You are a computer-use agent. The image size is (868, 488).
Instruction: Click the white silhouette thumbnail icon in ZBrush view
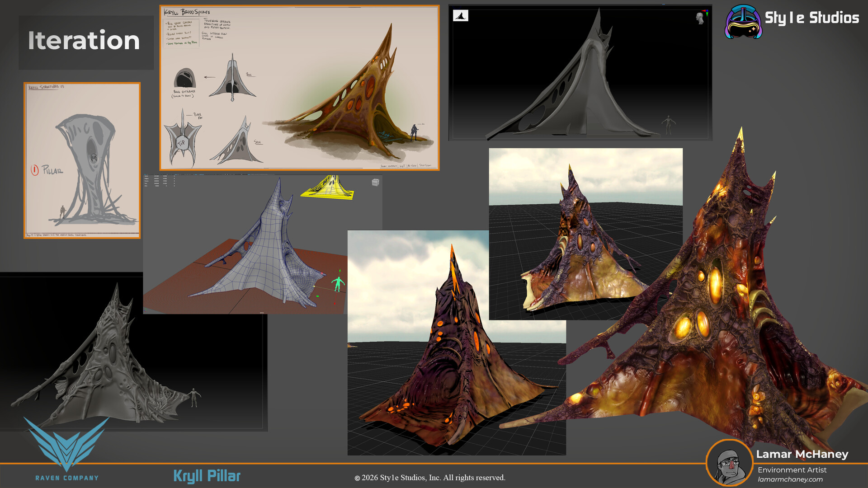coord(461,16)
